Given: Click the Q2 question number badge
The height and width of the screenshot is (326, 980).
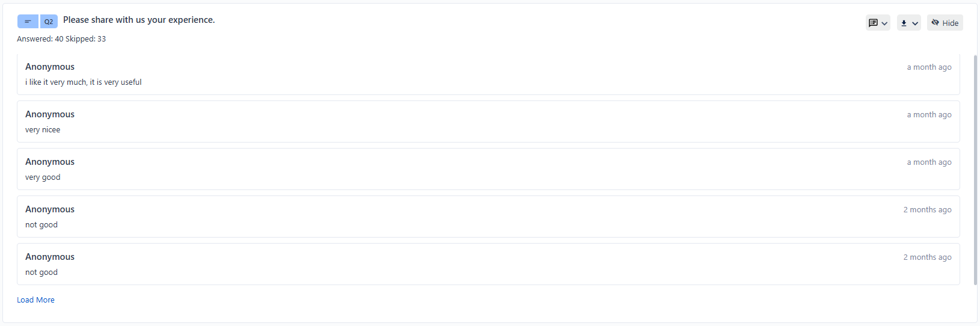Looking at the screenshot, I should tap(49, 22).
